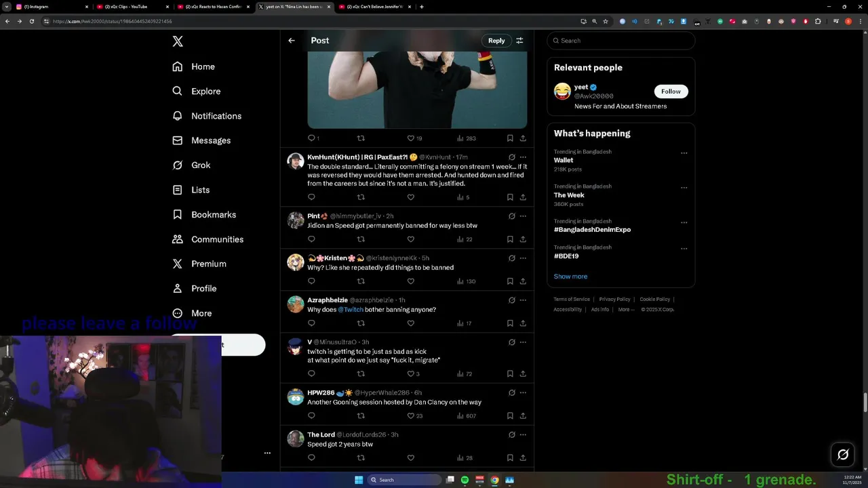Reply to Pint's comment

point(311,239)
